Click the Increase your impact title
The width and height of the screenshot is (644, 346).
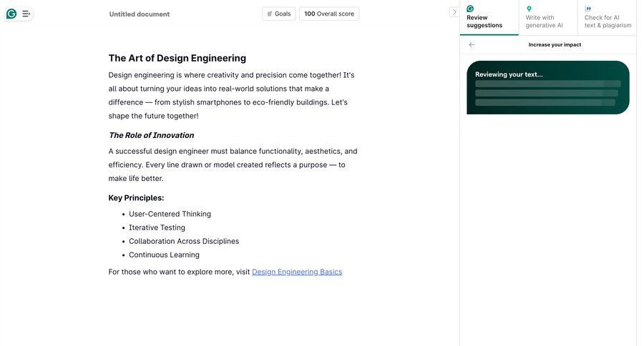tap(555, 45)
